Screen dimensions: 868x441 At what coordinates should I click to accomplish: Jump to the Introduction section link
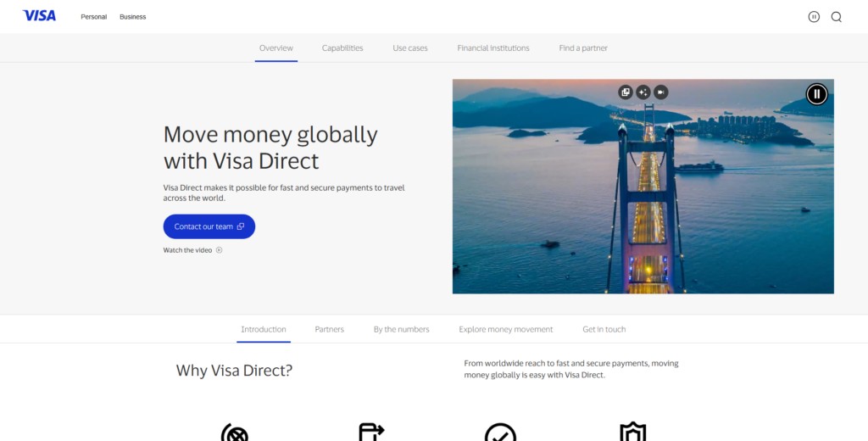point(264,329)
